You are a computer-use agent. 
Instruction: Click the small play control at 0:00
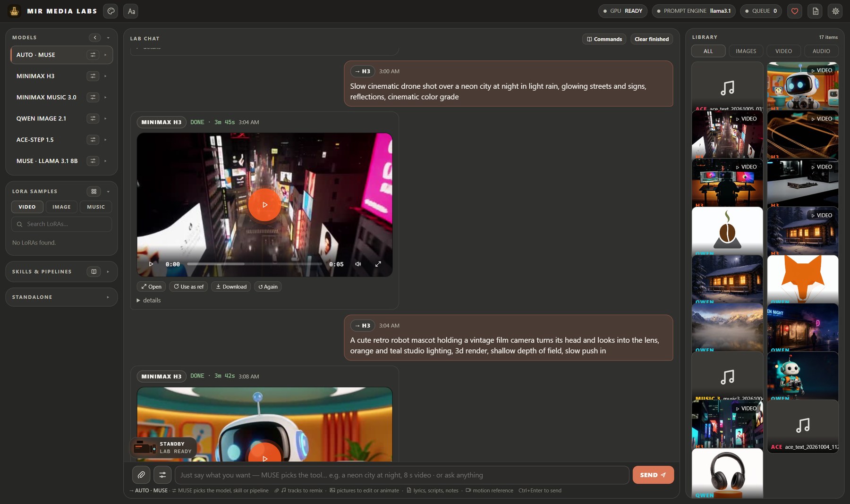(151, 264)
